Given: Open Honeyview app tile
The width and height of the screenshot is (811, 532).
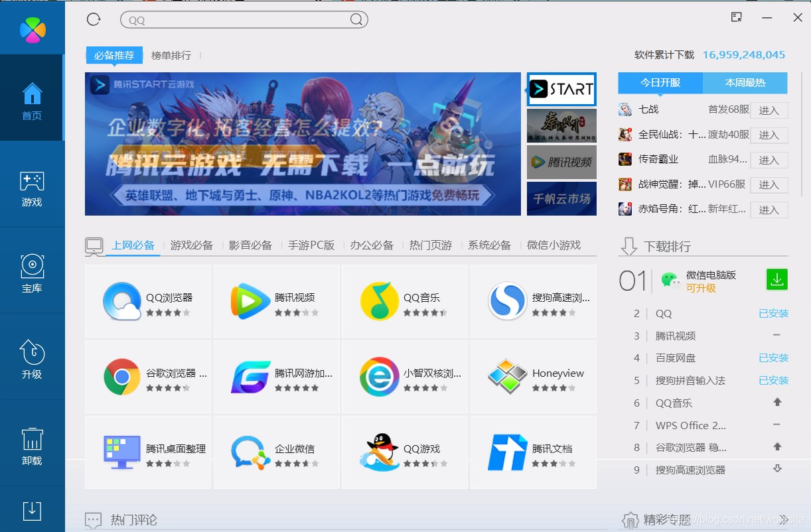Looking at the screenshot, I should (534, 377).
